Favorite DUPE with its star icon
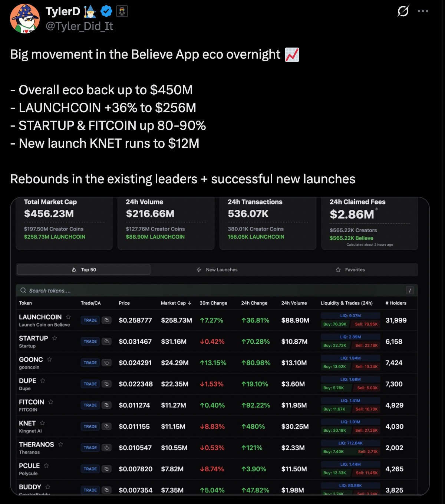Screen dimensions: 445x504 click(x=43, y=380)
